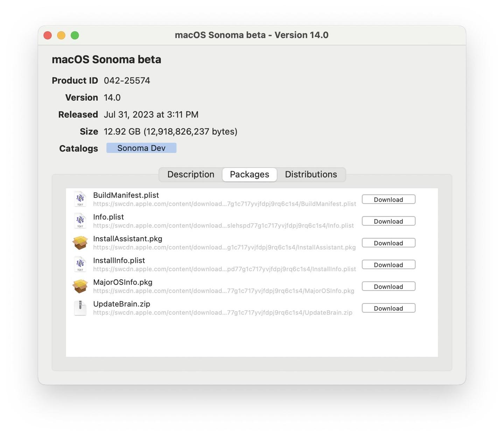Click the UpdateBrain.zip URL text
The height and width of the screenshot is (435, 504).
[223, 313]
